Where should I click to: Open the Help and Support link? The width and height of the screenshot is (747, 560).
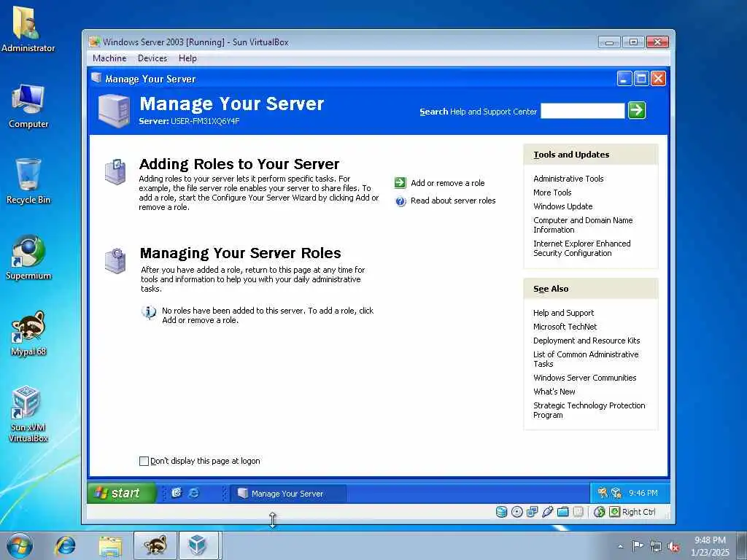pyautogui.click(x=564, y=313)
